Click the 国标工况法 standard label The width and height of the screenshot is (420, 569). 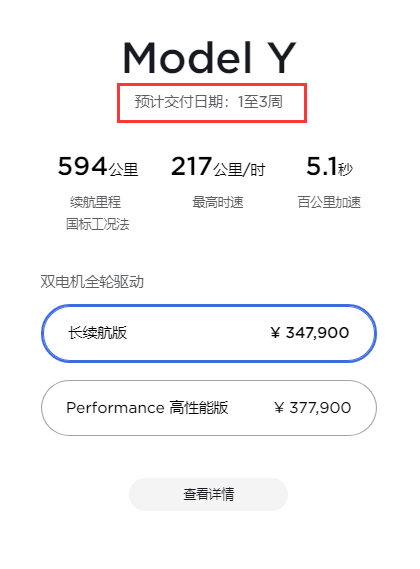[98, 224]
